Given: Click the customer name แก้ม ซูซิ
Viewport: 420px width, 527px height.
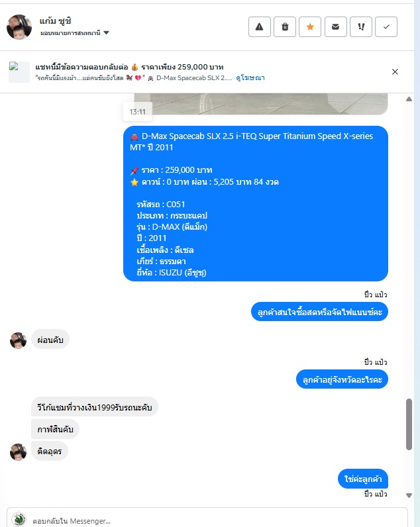Looking at the screenshot, I should pyautogui.click(x=56, y=21).
